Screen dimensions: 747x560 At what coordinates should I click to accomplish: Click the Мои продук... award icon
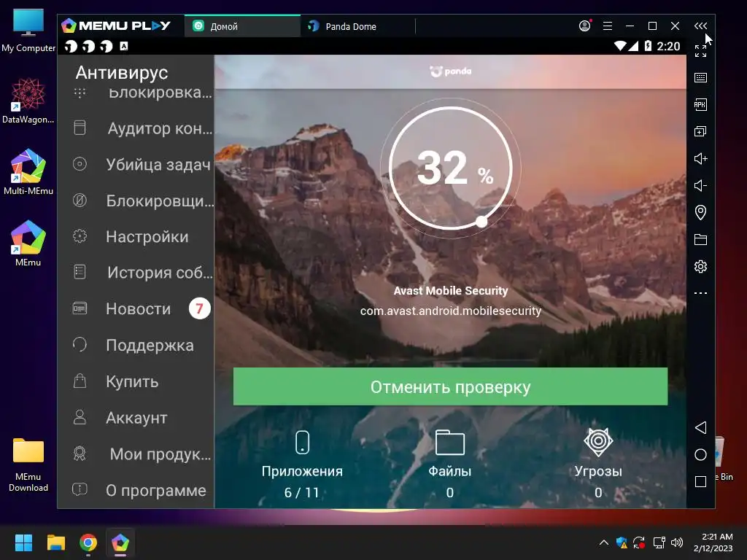coord(80,453)
